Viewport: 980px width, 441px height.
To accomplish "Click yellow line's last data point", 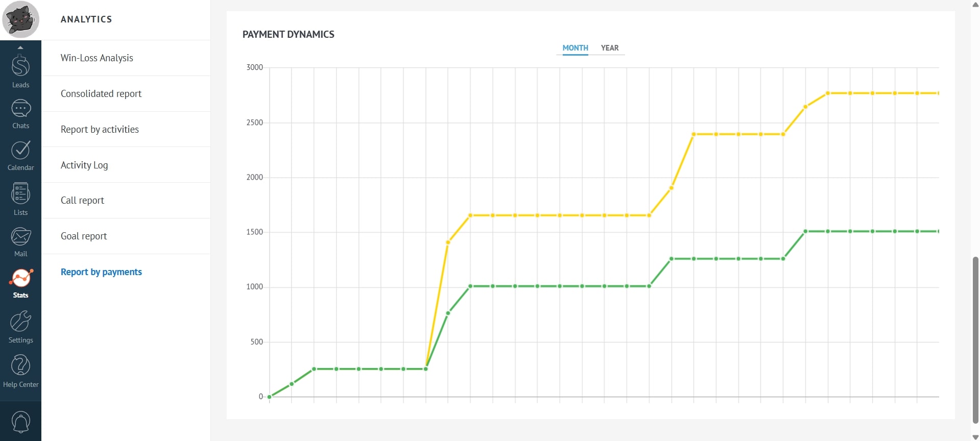I will (x=938, y=93).
